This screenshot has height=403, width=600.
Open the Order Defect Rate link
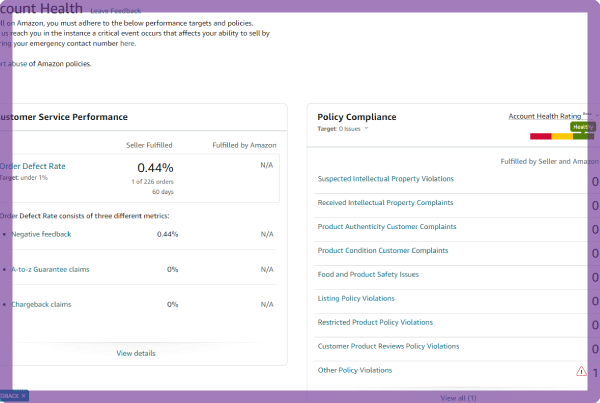point(33,166)
